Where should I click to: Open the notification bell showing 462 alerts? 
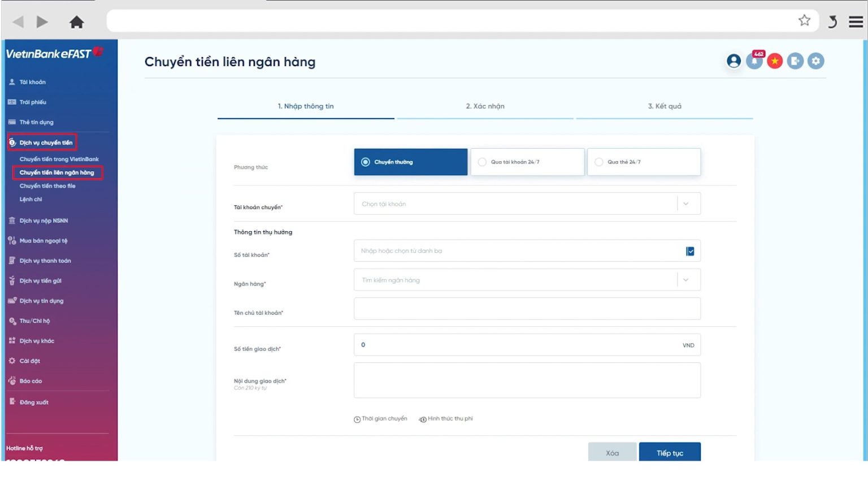[754, 60]
